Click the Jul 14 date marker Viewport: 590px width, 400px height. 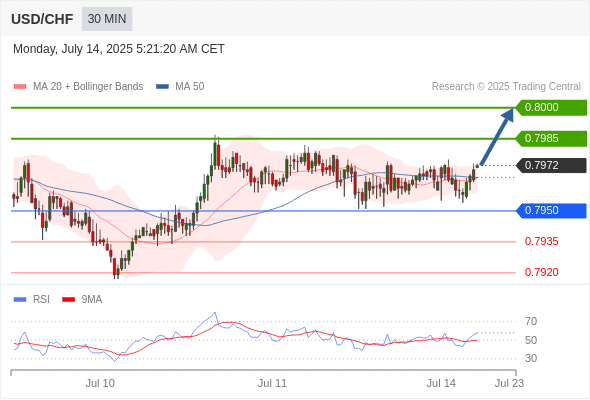pos(441,383)
